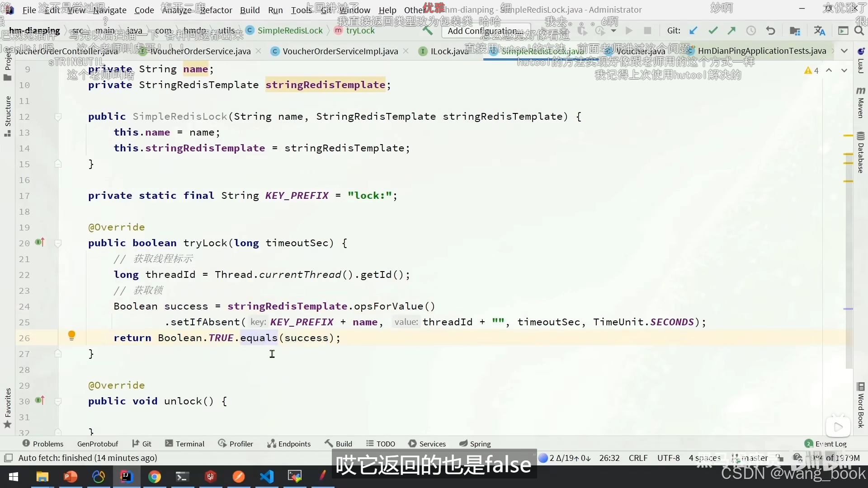Click the yellow lightbulb intention icon

pyautogui.click(x=71, y=335)
